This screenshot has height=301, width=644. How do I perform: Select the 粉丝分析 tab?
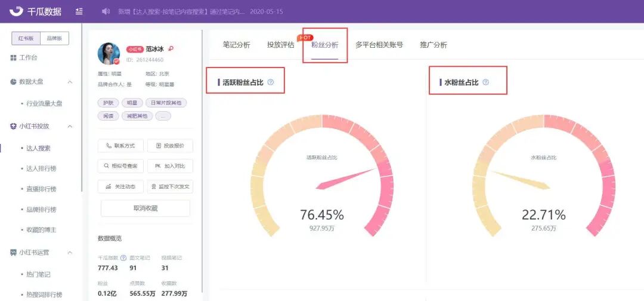pyautogui.click(x=324, y=45)
